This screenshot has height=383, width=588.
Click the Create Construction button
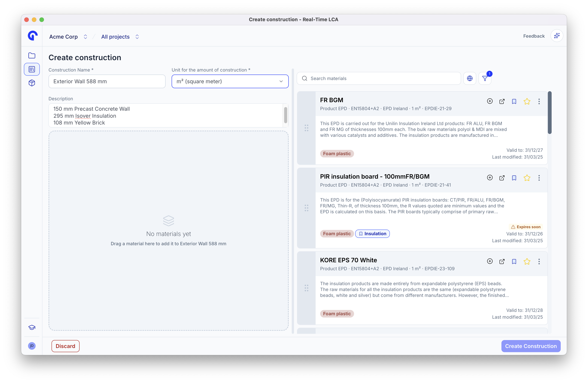pyautogui.click(x=531, y=346)
